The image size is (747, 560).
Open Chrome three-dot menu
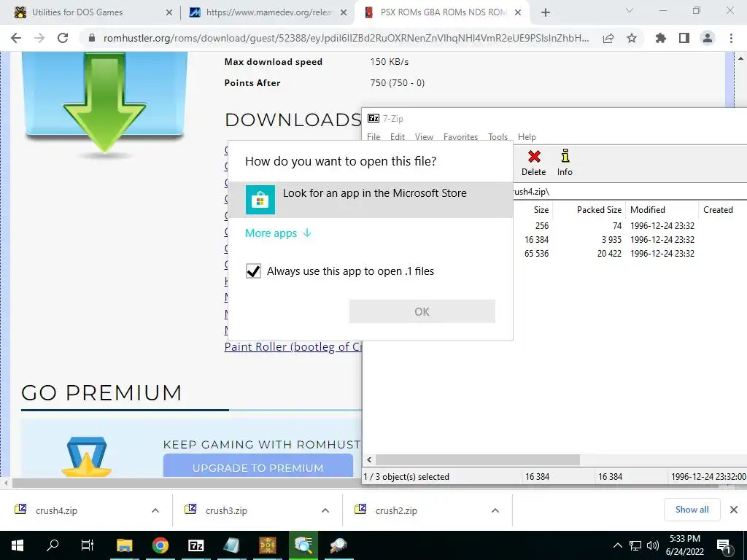coord(731,38)
